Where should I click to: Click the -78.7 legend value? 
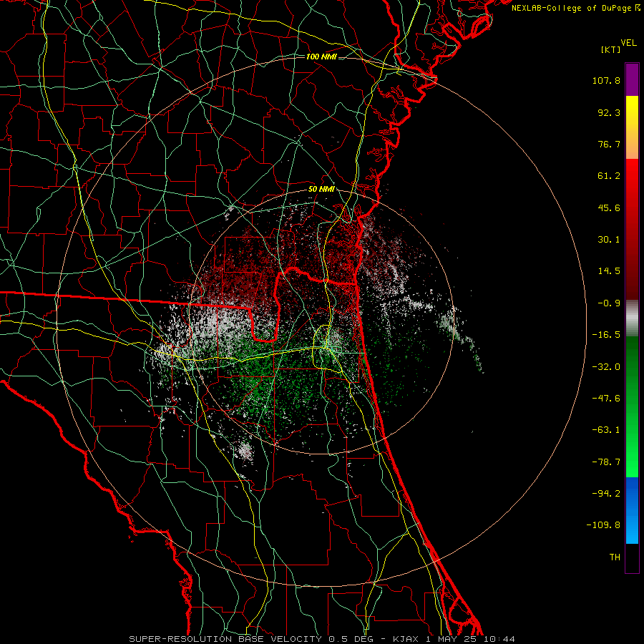[x=606, y=462]
